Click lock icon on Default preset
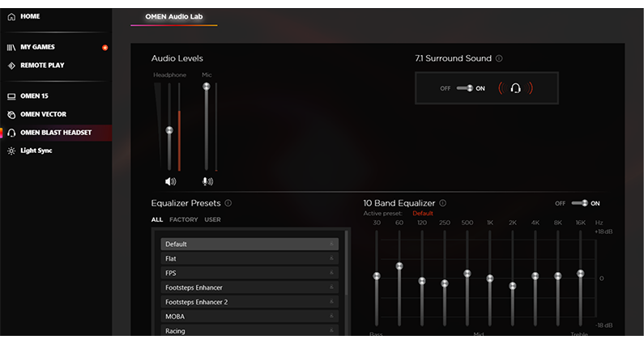 coord(331,244)
